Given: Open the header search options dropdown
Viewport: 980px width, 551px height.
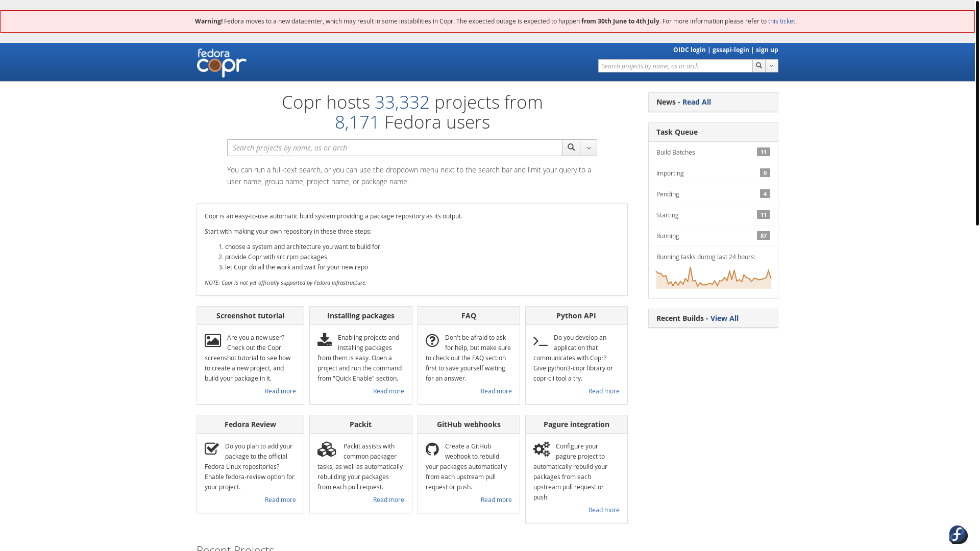Looking at the screenshot, I should (x=772, y=66).
